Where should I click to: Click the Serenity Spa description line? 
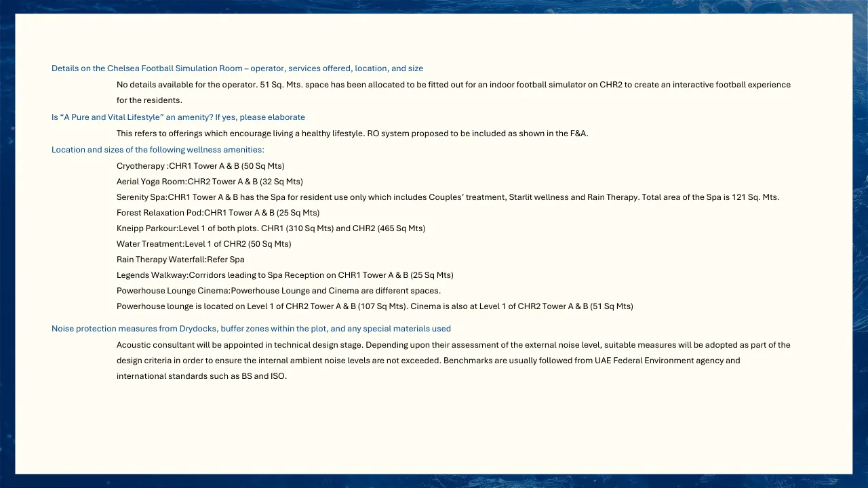coord(448,197)
